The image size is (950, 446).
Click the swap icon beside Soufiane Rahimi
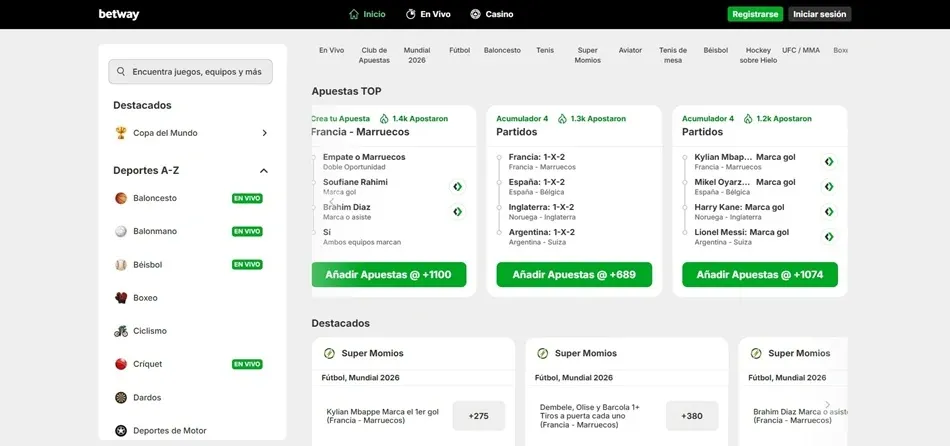[457, 187]
